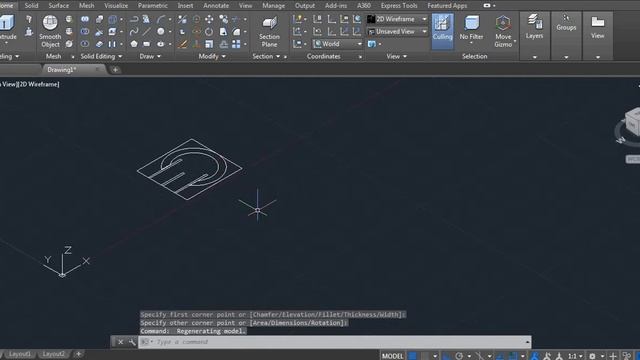
Task: Select the Spline draw tool
Action: (x=134, y=31)
